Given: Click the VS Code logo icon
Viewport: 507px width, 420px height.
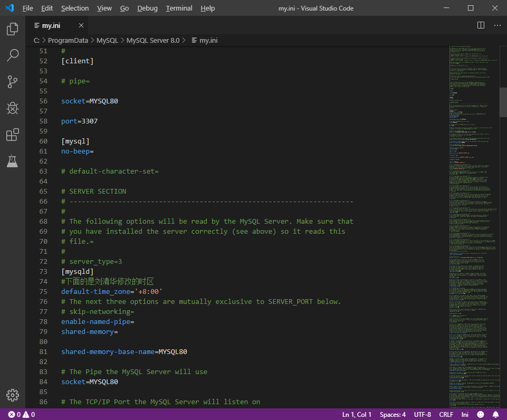Looking at the screenshot, I should 9,8.
